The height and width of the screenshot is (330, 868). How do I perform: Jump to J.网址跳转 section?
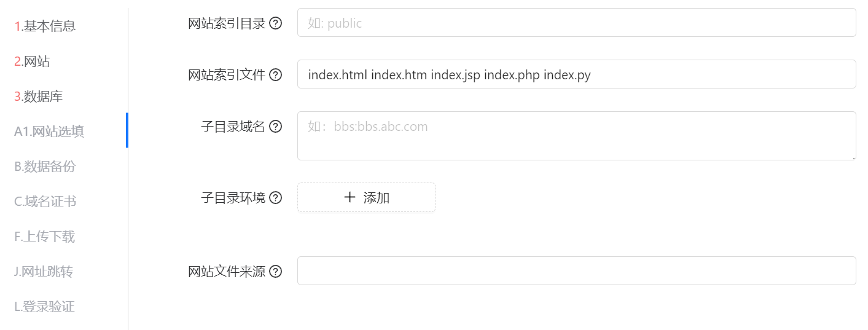pos(44,272)
